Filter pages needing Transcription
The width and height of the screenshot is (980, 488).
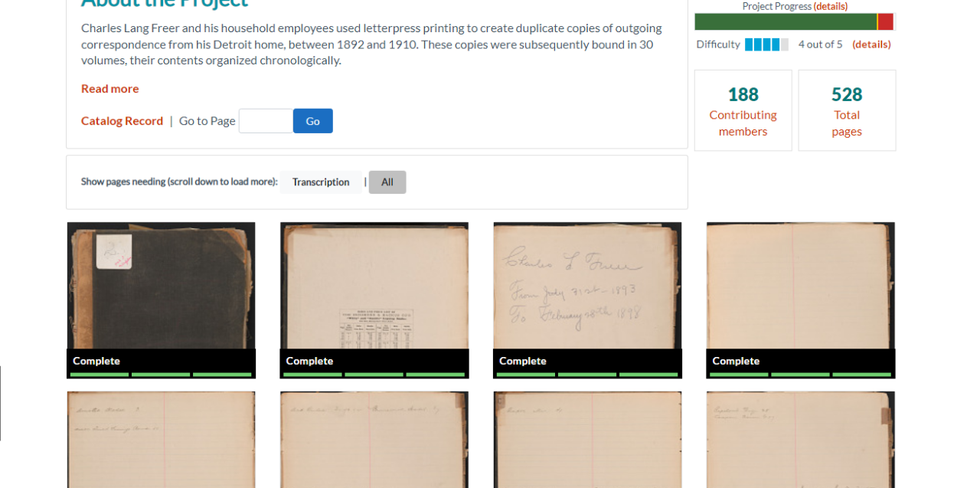[x=321, y=182]
